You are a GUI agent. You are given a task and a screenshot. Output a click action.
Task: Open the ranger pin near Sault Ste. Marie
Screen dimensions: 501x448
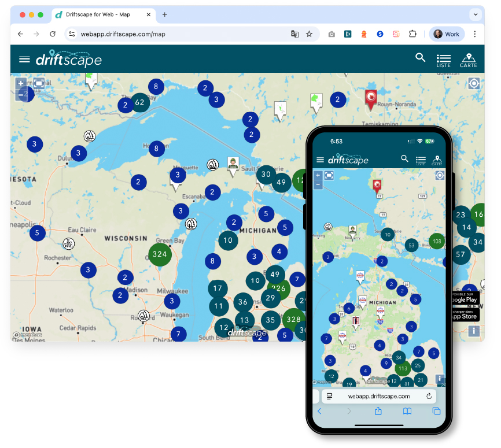click(x=233, y=166)
